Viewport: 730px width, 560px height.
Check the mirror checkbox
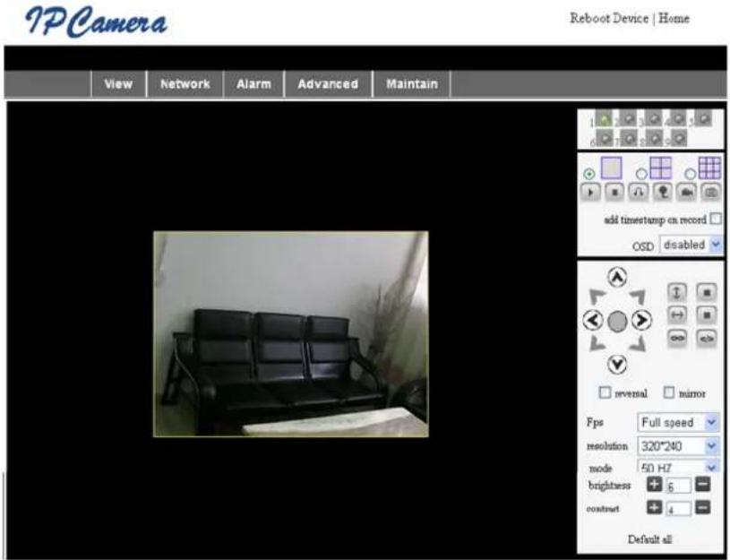[668, 392]
